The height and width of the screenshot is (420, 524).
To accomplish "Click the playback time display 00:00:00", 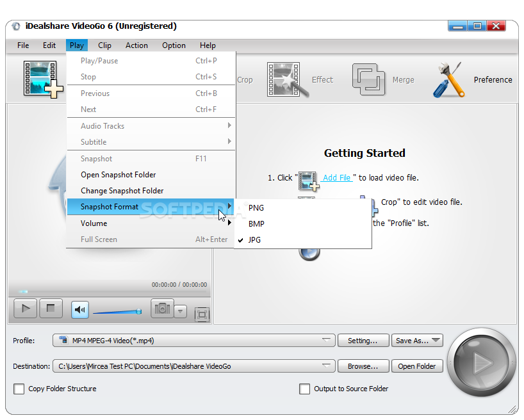I will tap(179, 285).
